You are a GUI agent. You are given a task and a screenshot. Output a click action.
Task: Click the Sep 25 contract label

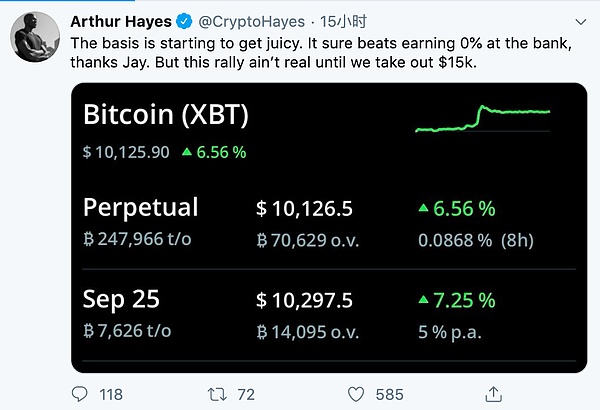(121, 300)
